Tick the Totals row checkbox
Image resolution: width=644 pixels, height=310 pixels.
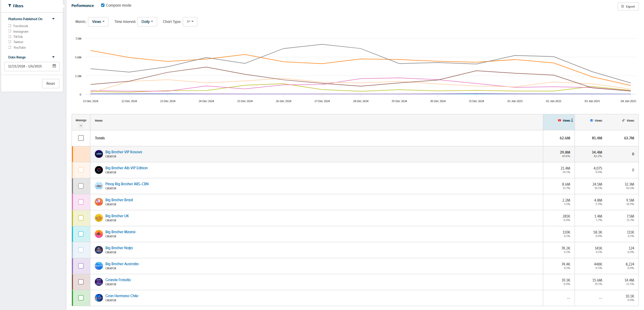click(81, 138)
